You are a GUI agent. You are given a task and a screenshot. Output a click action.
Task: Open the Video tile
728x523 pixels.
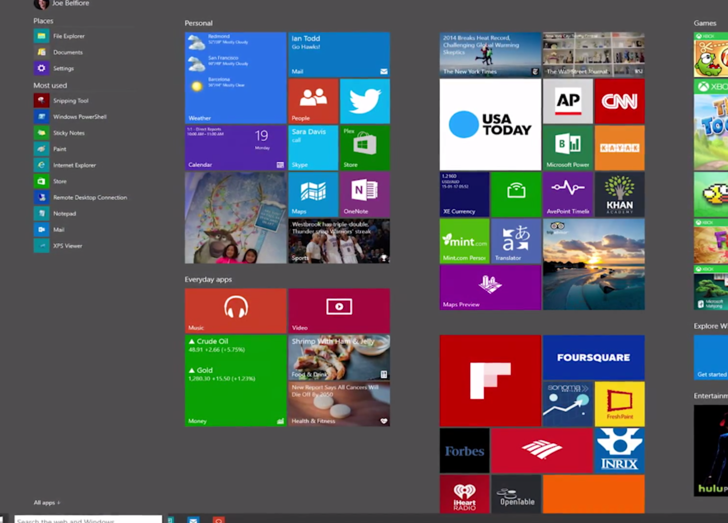tap(339, 310)
